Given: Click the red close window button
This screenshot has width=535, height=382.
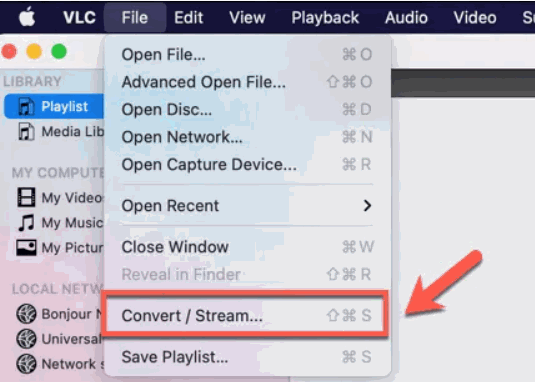Looking at the screenshot, I should (9, 52).
